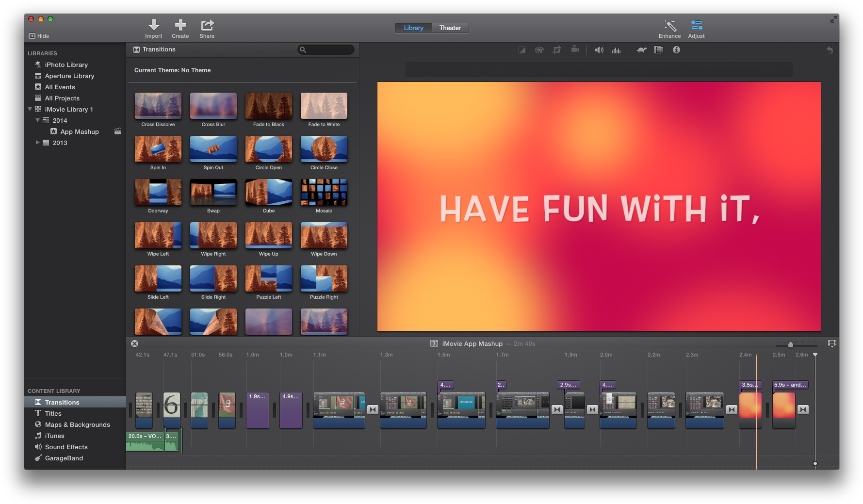Click the transition icon before the 1.3m clip
This screenshot has height=504, width=863.
pyautogui.click(x=373, y=410)
